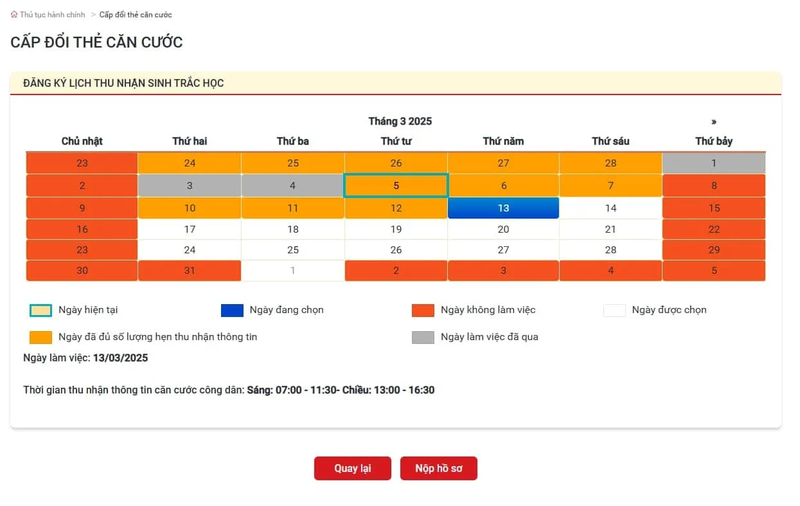
Task: Click the red Ngày không làm việc swatch
Action: pyautogui.click(x=423, y=310)
